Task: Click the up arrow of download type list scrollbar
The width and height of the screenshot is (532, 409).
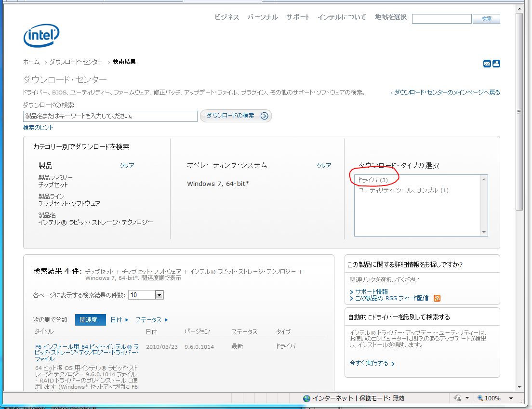Action: click(x=484, y=179)
